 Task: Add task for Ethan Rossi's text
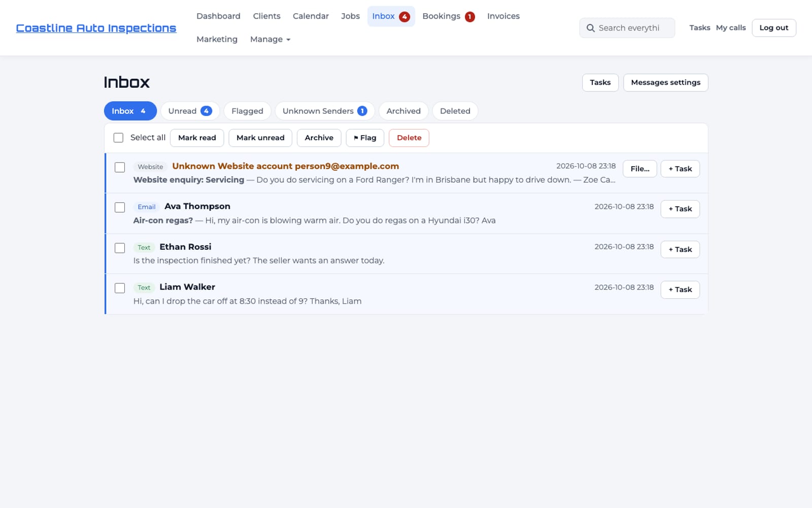(680, 249)
